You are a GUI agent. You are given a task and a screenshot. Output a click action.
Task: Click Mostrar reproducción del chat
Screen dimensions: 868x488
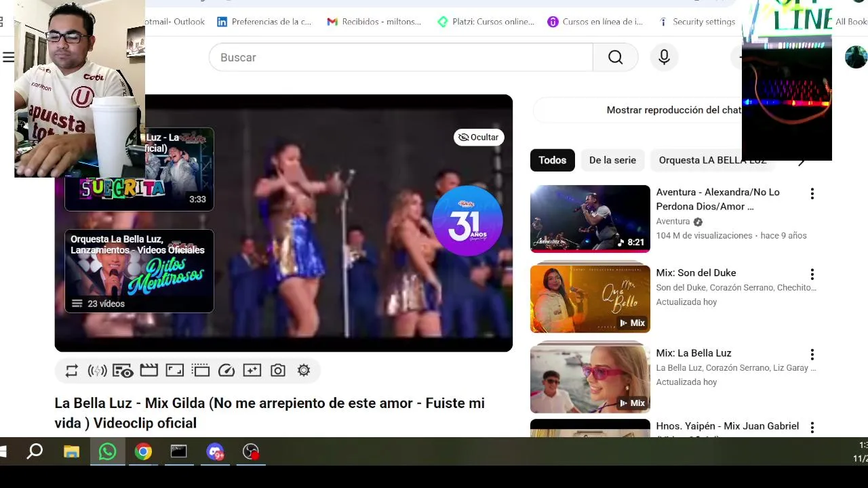(673, 110)
